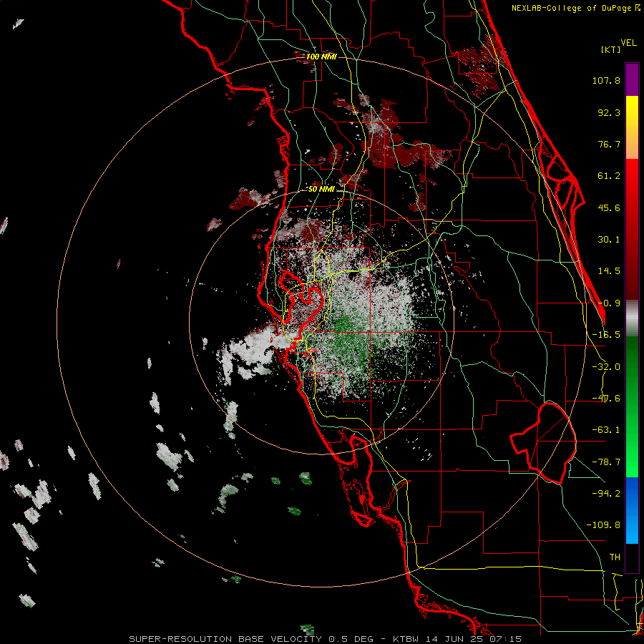644x644 pixels.
Task: Select the 92.3 velocity scale value
Action: pyautogui.click(x=609, y=112)
